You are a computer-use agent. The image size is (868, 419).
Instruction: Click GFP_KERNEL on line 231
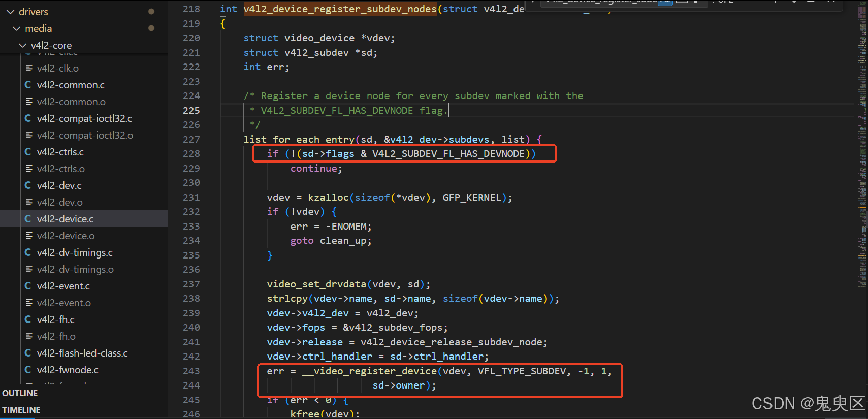(x=472, y=197)
